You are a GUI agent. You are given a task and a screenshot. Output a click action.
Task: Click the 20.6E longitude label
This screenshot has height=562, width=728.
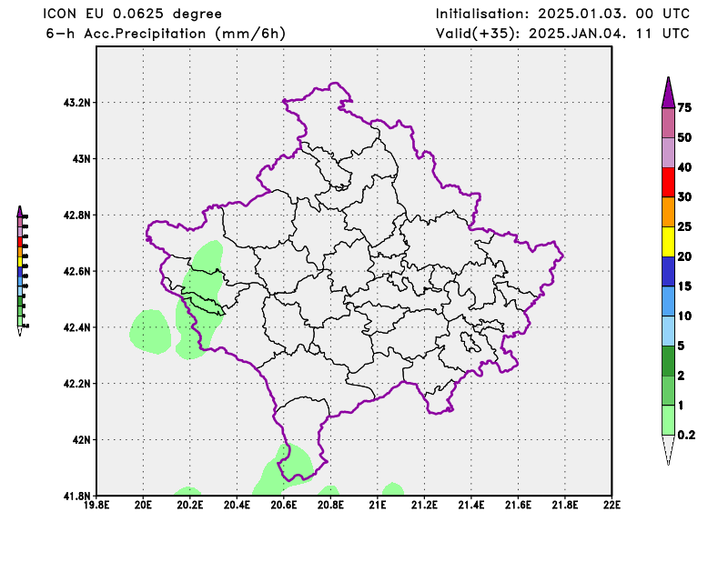[284, 505]
